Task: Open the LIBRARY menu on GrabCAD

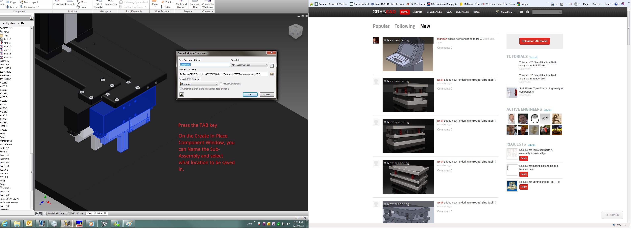Action: pos(417,12)
